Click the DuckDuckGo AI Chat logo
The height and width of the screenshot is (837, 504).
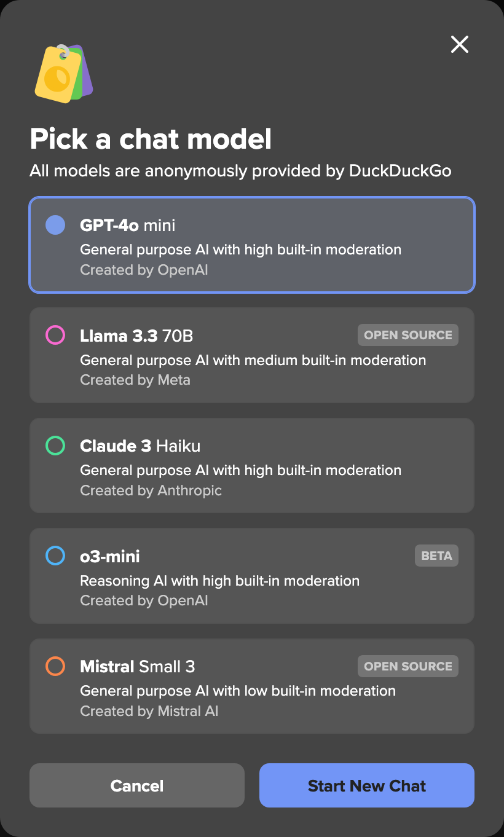click(x=63, y=73)
